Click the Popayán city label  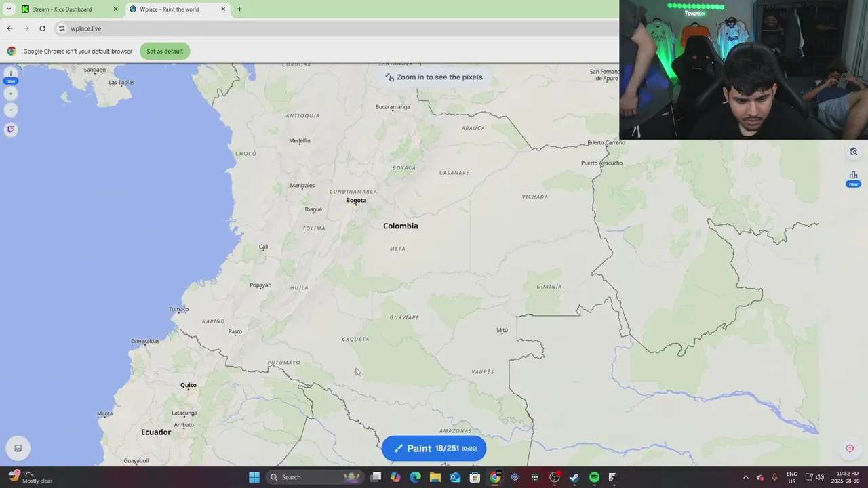[x=260, y=285]
